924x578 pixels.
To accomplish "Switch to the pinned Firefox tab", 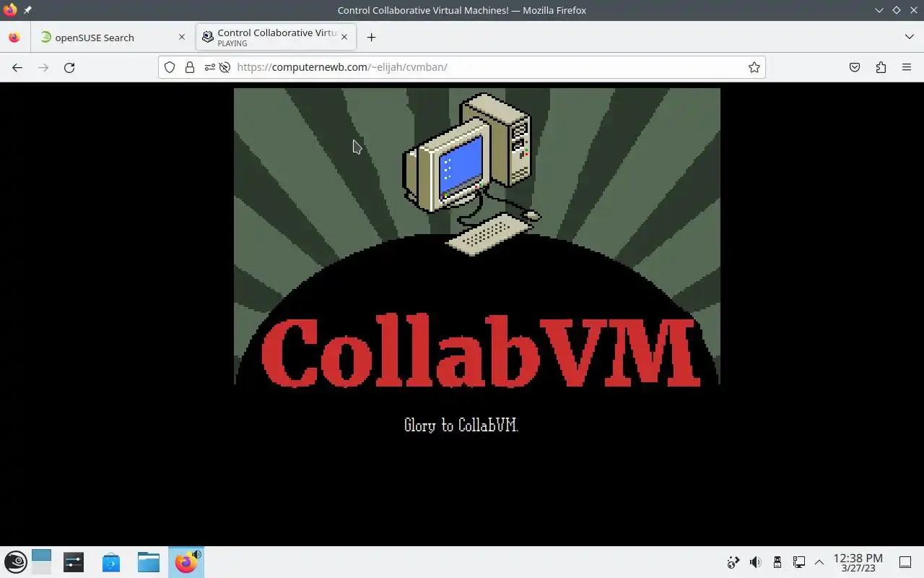I will coord(14,38).
